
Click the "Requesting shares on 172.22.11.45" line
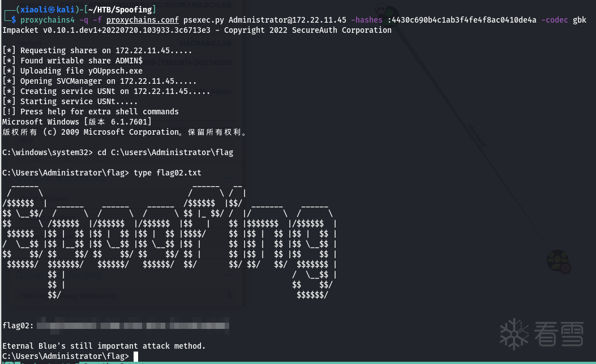click(97, 50)
